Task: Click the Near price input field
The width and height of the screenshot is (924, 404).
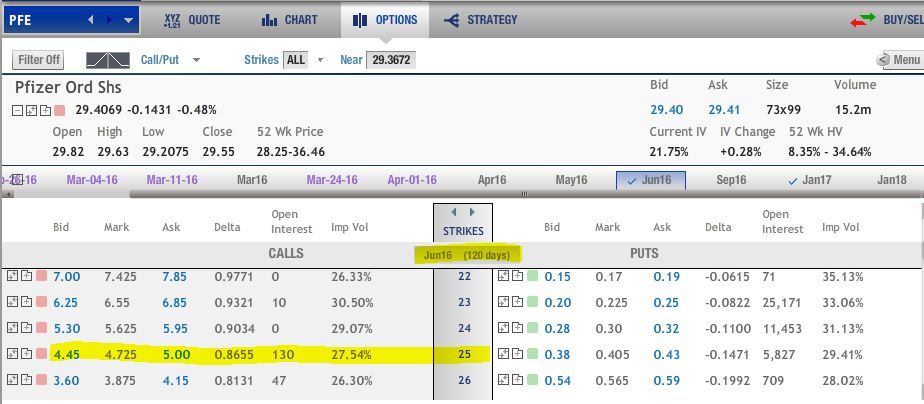Action: 390,60
